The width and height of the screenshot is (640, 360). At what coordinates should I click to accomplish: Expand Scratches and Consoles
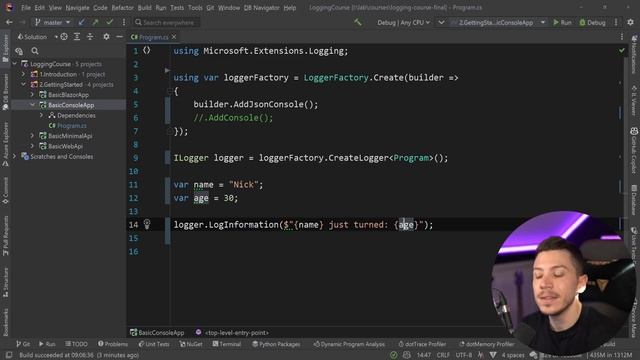(15, 156)
